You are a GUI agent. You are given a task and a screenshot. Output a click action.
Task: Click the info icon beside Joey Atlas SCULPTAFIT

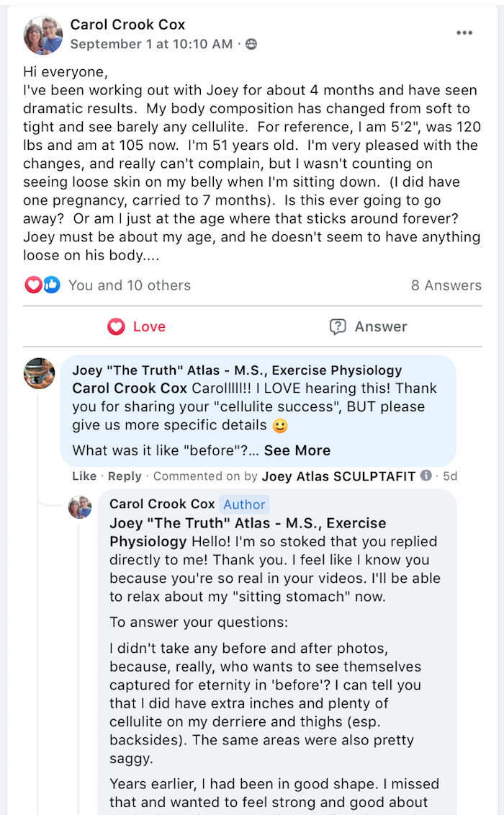(x=426, y=476)
